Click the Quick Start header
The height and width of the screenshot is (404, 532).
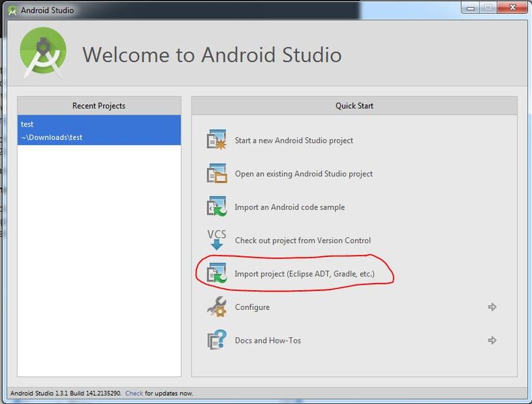coord(354,106)
